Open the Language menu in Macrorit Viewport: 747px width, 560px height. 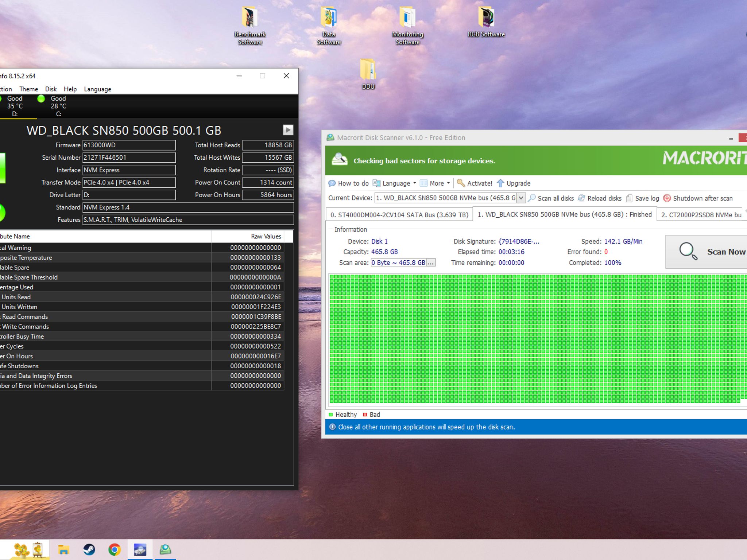click(394, 183)
